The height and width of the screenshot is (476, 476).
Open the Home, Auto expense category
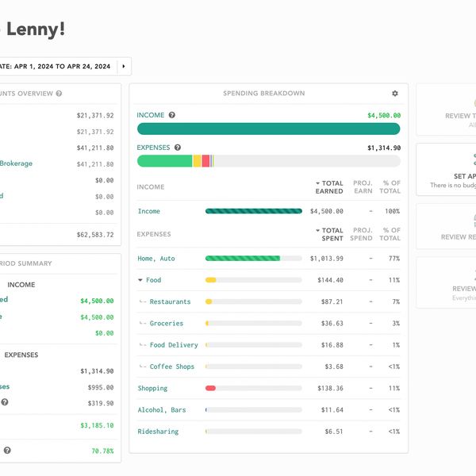click(156, 259)
